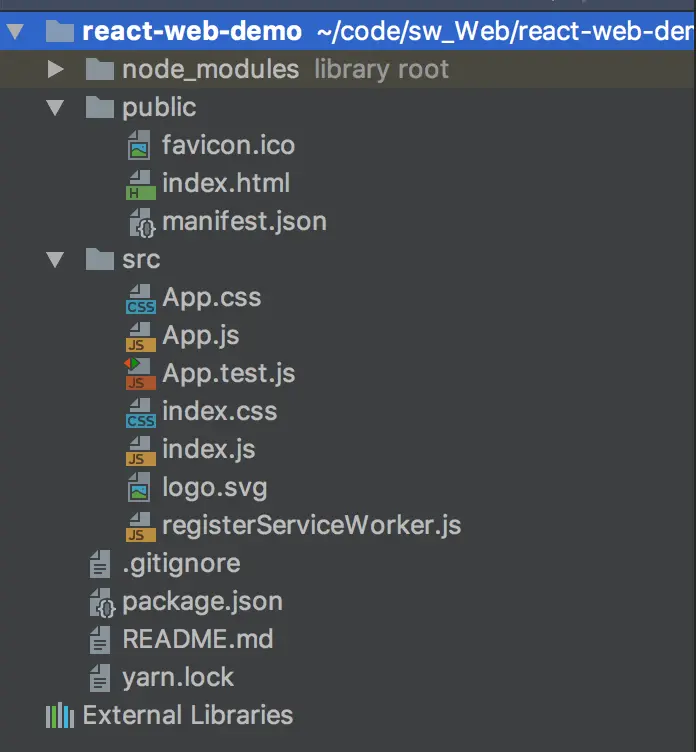Expand the node_modules folder arrow
Viewport: 696px width, 752px height.
tap(56, 70)
